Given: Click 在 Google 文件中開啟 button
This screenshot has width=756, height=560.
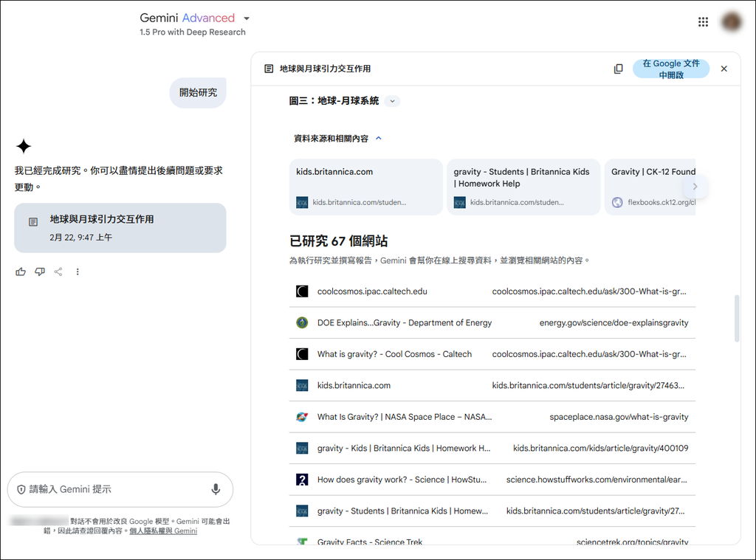Looking at the screenshot, I should (670, 69).
